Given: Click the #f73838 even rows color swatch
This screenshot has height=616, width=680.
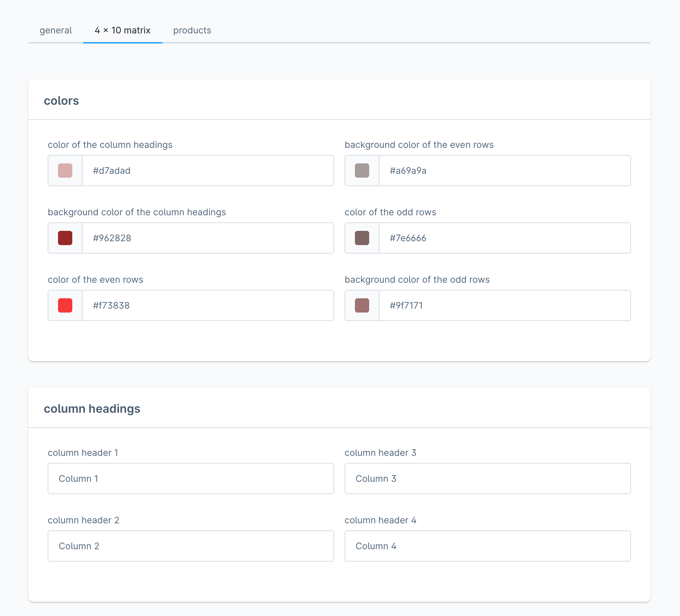Looking at the screenshot, I should 65,306.
